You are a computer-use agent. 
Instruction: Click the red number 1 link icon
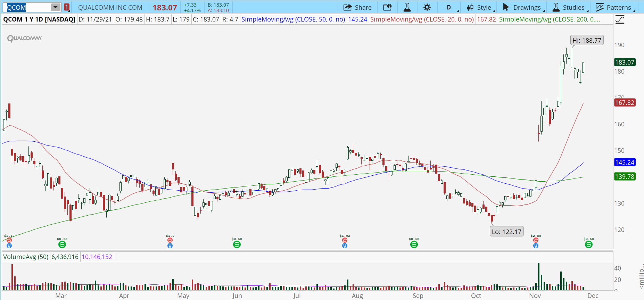click(x=67, y=7)
